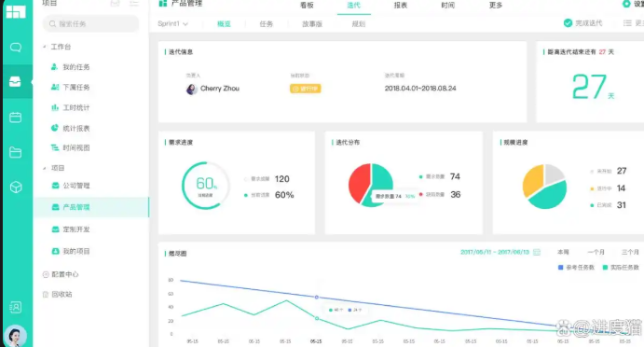Open the chat bubble icon in sidebar
Viewport: 644px width, 347px height.
coord(16,48)
